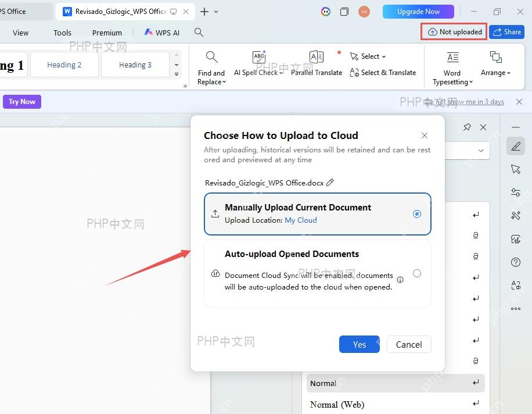Select the Normal (Web) style in the list
Viewport: 532px width, 414px height.
(x=396, y=404)
